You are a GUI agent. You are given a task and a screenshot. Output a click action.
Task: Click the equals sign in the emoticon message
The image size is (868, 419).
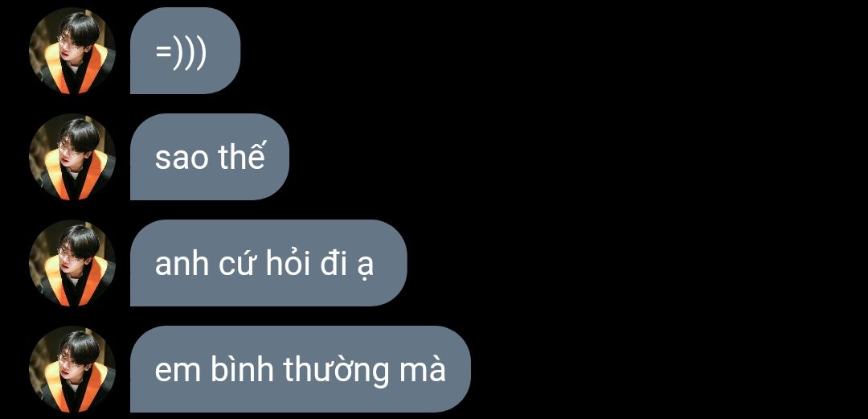[x=163, y=53]
